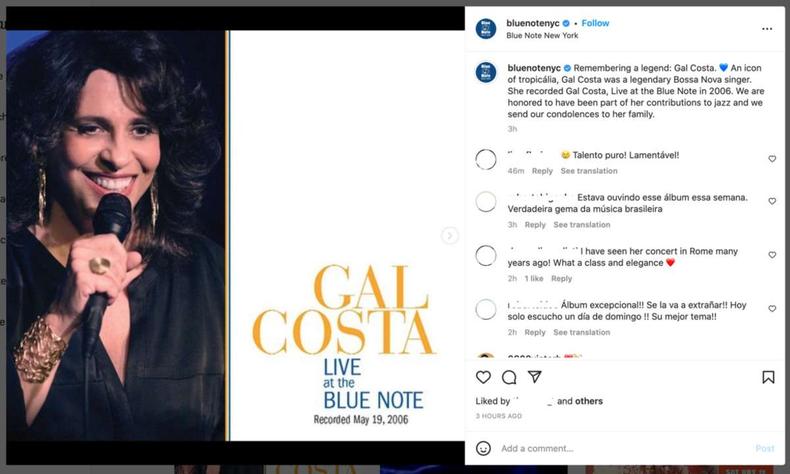See translation of 'Estava ouvindo' comment

pyautogui.click(x=582, y=225)
